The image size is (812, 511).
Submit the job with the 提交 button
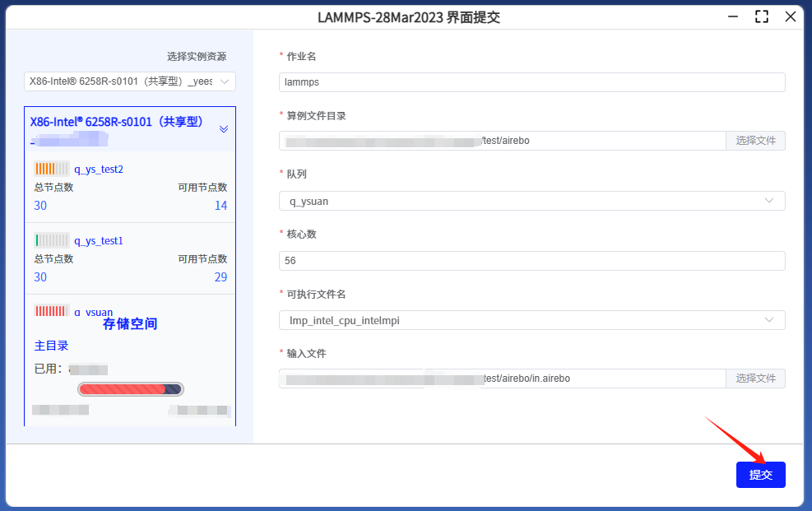[x=760, y=475]
